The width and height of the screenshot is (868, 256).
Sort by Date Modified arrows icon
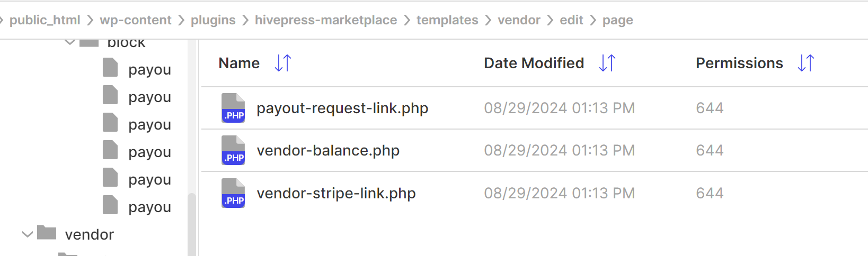coord(607,63)
